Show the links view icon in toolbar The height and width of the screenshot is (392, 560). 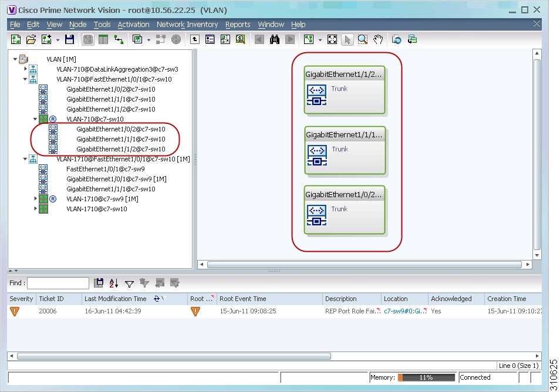point(119,39)
